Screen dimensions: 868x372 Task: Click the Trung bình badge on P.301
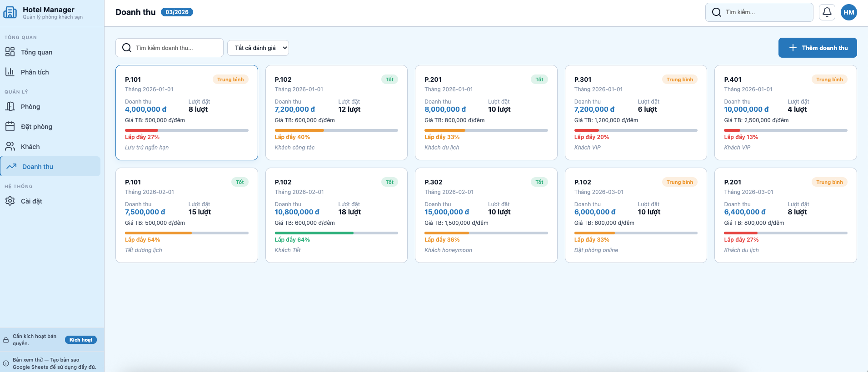pos(679,79)
